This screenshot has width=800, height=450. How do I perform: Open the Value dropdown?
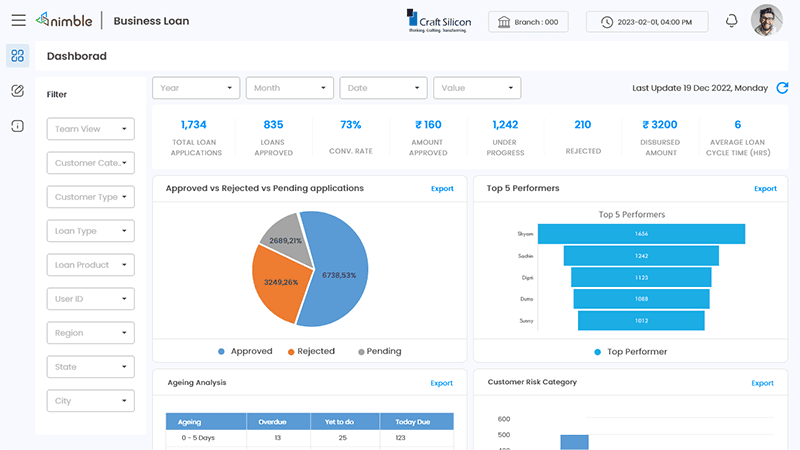tap(477, 88)
